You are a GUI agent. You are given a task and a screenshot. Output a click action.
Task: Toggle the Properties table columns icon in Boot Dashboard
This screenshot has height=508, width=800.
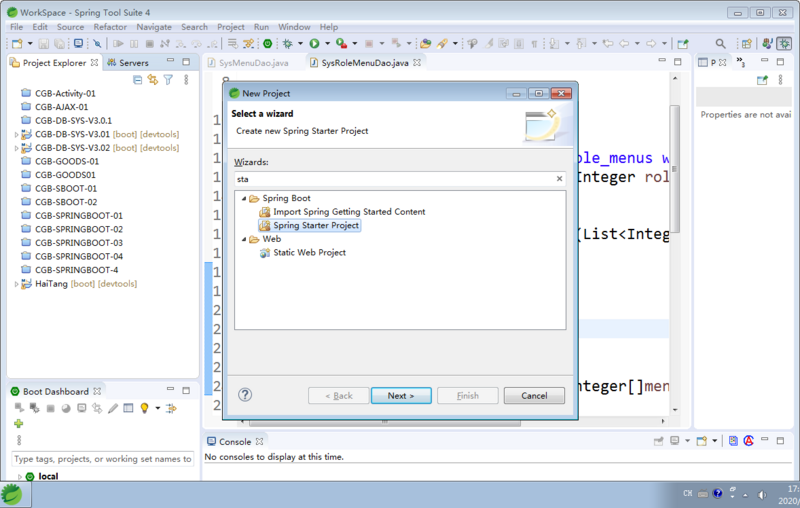[x=129, y=408]
